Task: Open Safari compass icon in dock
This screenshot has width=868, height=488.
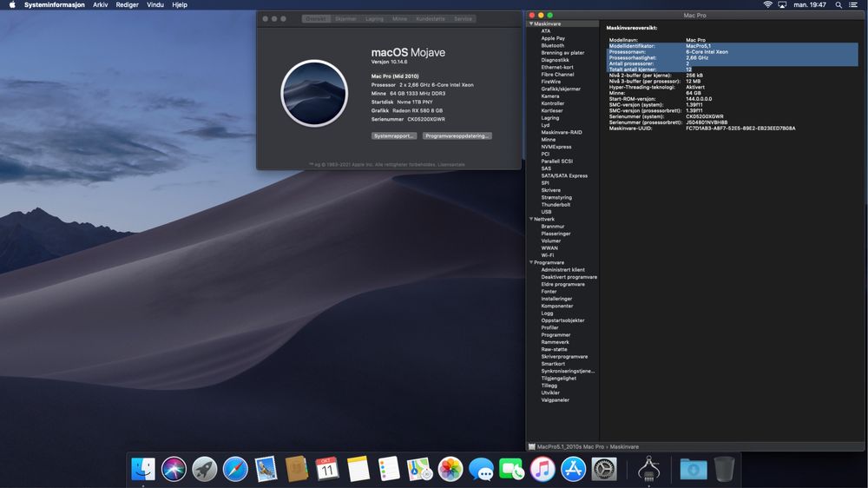Action: 235,469
